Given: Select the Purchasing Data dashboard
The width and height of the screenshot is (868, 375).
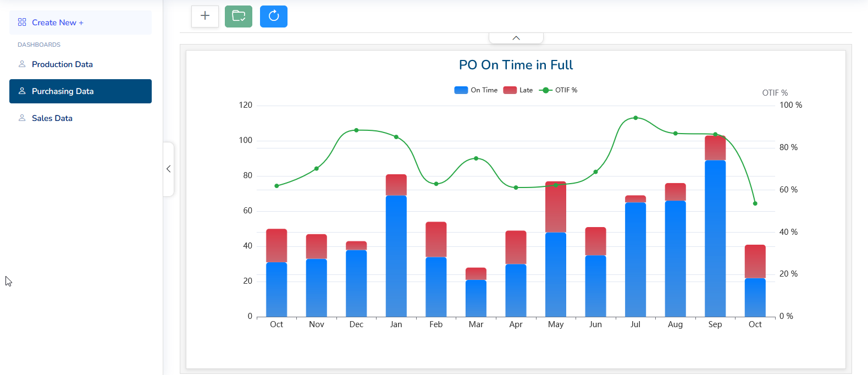Looking at the screenshot, I should 63,91.
